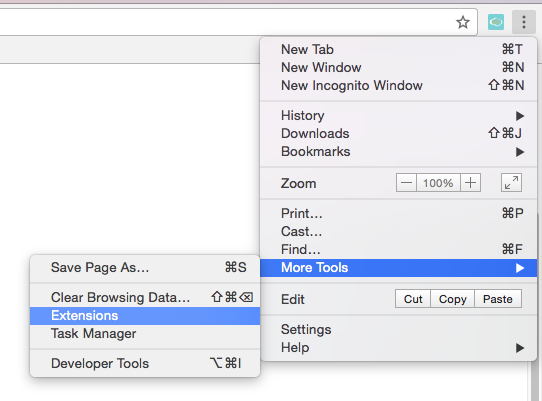Select Save Page As option

point(145,267)
